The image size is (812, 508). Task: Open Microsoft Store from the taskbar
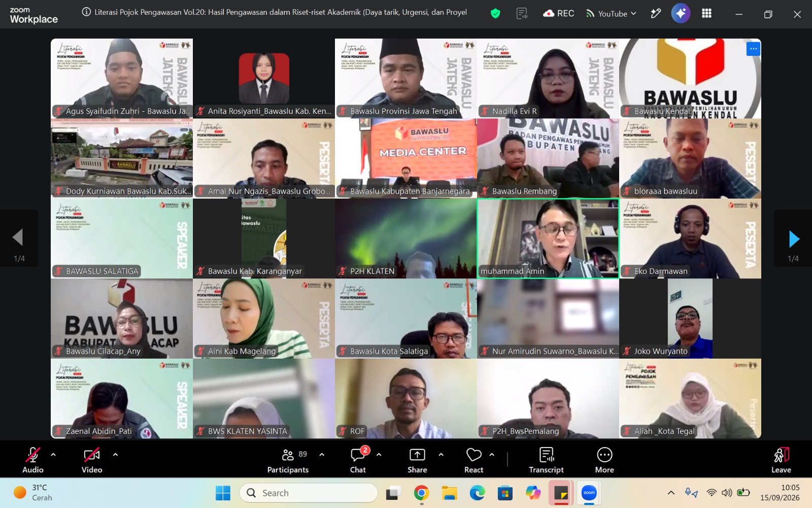coord(505,493)
